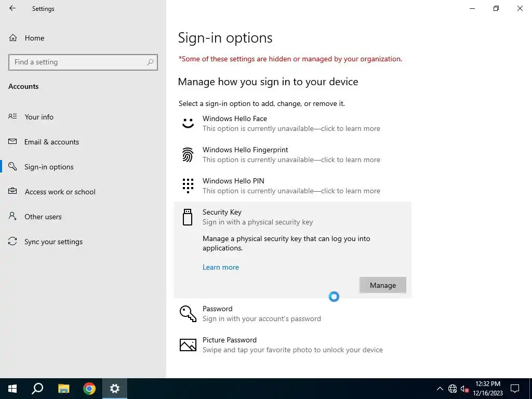The height and width of the screenshot is (399, 532).
Task: Go back using the Settings back arrow
Action: (12, 8)
